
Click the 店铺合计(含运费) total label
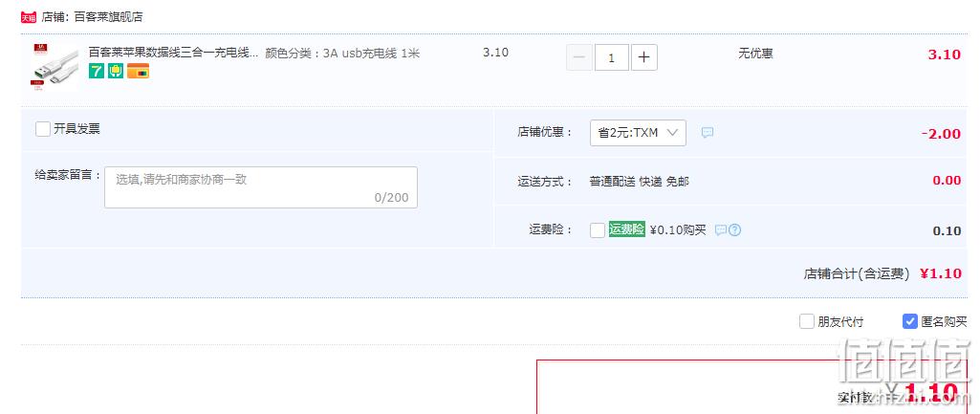coord(857,273)
